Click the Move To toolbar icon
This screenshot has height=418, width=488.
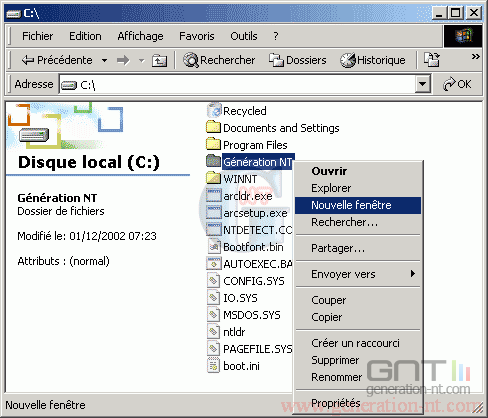432,60
